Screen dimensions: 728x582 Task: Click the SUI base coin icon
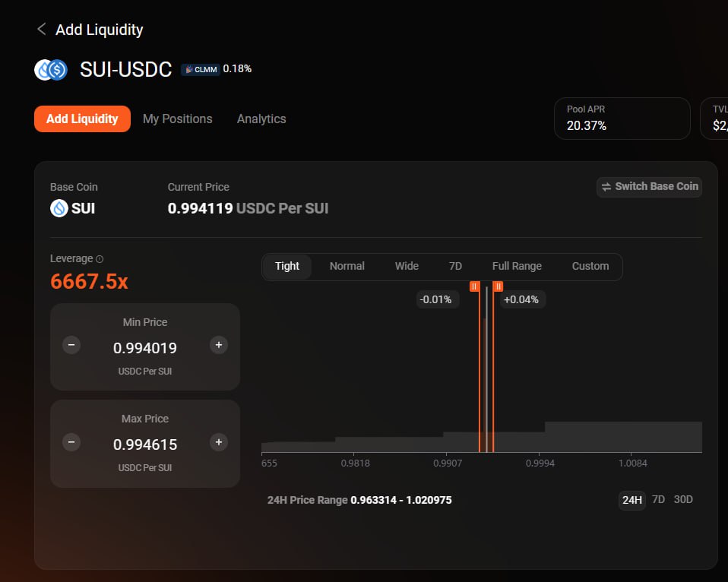point(59,208)
